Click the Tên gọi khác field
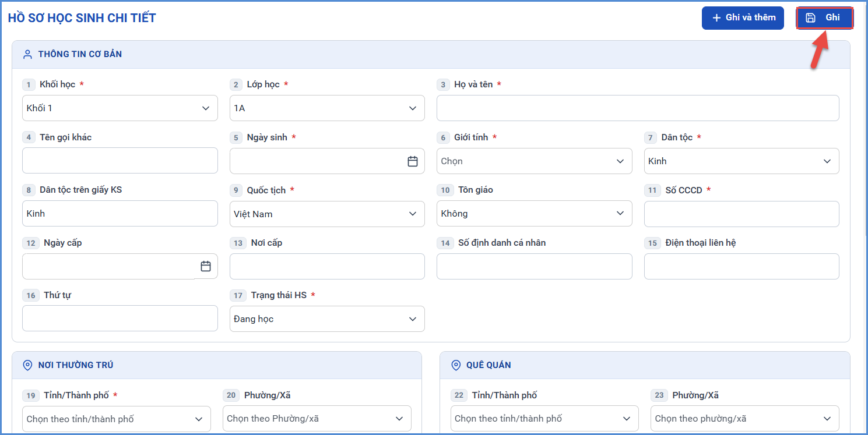This screenshot has width=868, height=435. (x=120, y=161)
